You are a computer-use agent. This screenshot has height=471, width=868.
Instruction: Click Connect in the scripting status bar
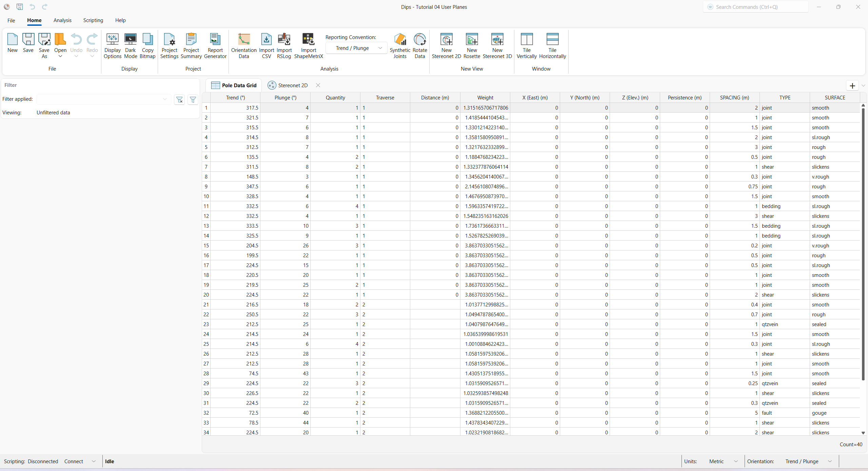[73, 461]
